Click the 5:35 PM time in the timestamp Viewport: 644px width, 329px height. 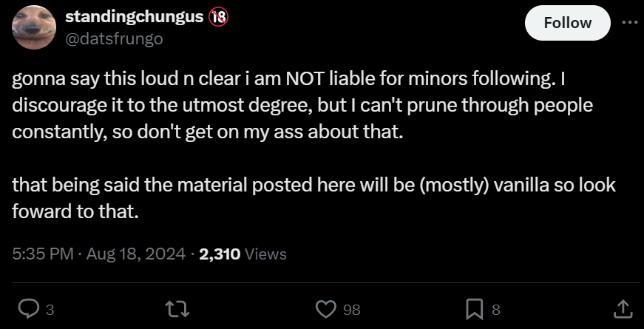[x=43, y=254]
